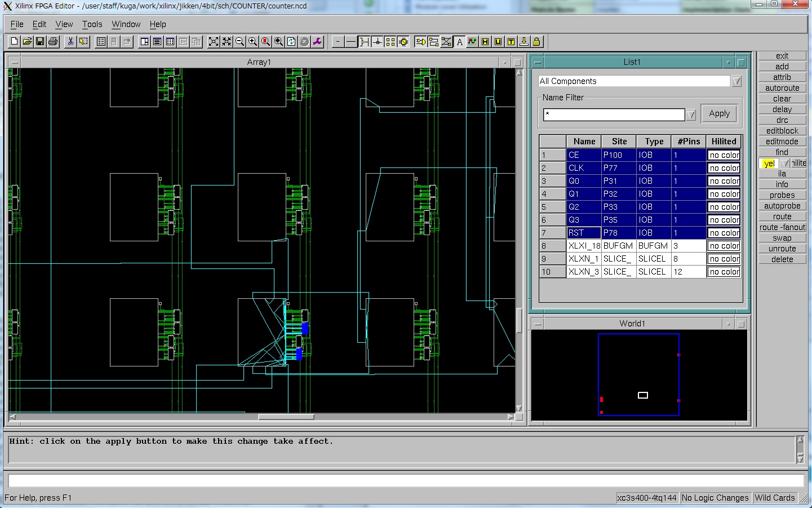Open the no color dropdown for CLK

point(724,168)
